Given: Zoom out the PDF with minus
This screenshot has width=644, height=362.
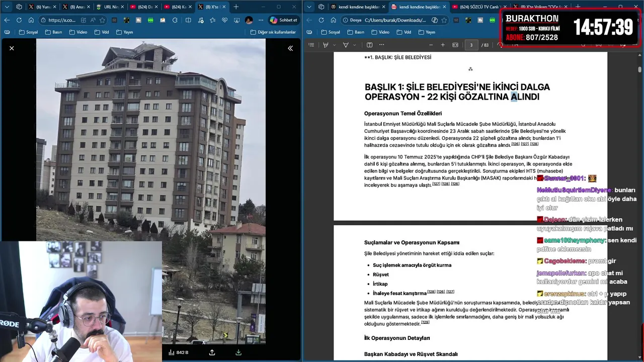Looking at the screenshot, I should tap(431, 45).
